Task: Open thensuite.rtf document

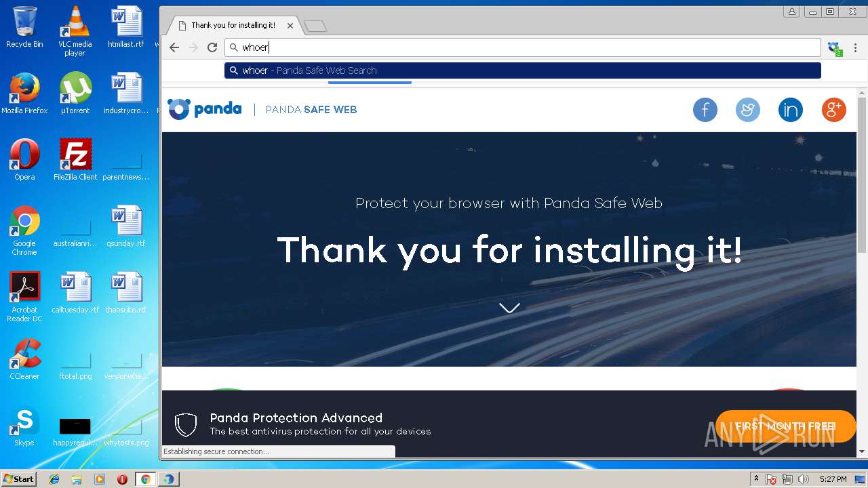Action: pos(125,293)
